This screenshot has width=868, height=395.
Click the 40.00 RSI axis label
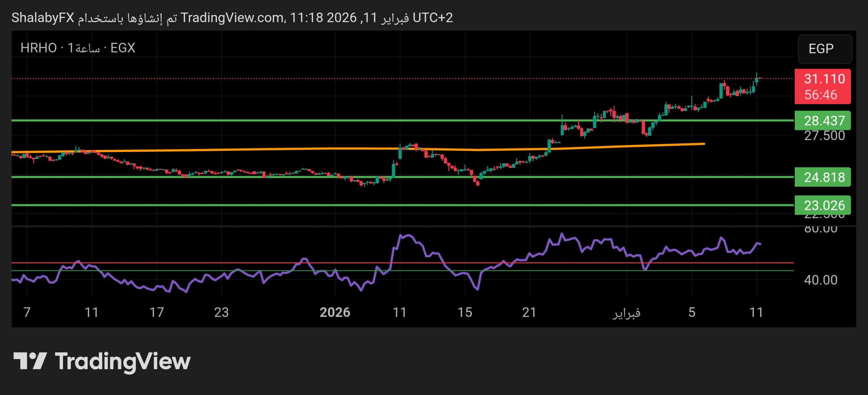coord(821,280)
